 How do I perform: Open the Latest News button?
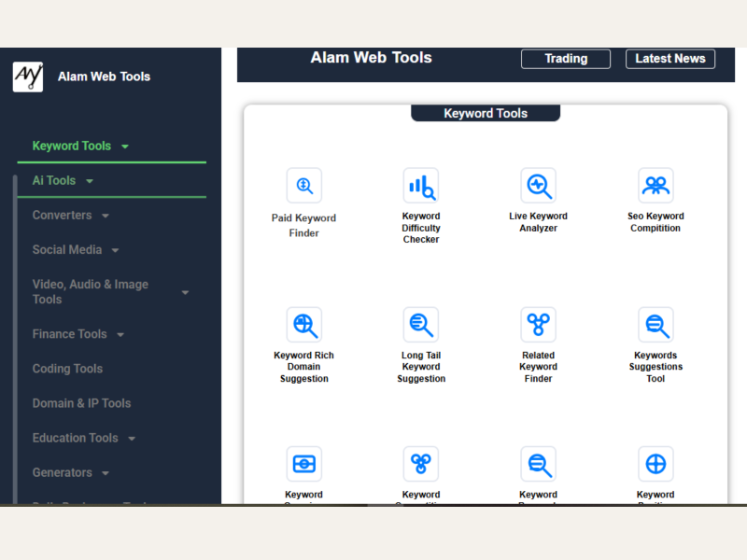click(x=669, y=59)
